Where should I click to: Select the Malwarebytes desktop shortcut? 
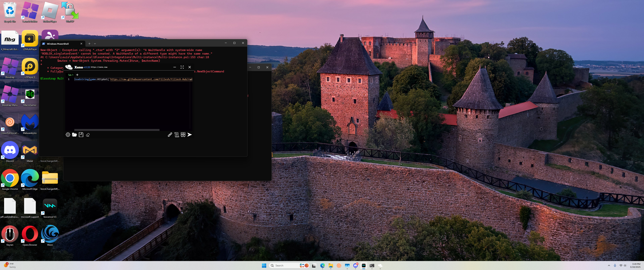[30, 124]
